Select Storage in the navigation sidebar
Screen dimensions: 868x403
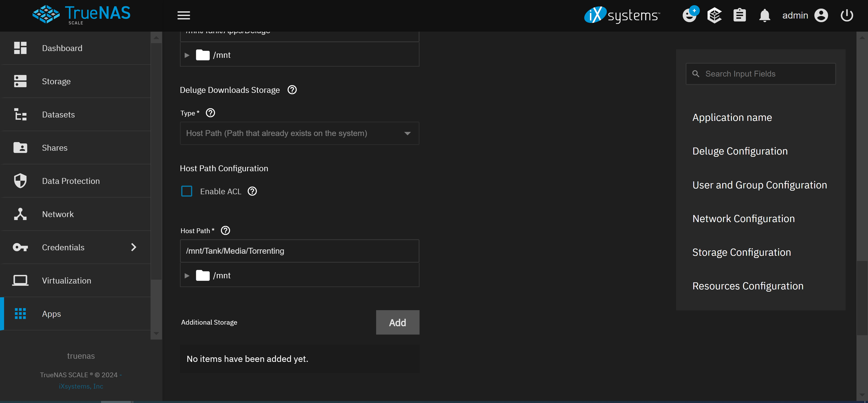coord(56,81)
